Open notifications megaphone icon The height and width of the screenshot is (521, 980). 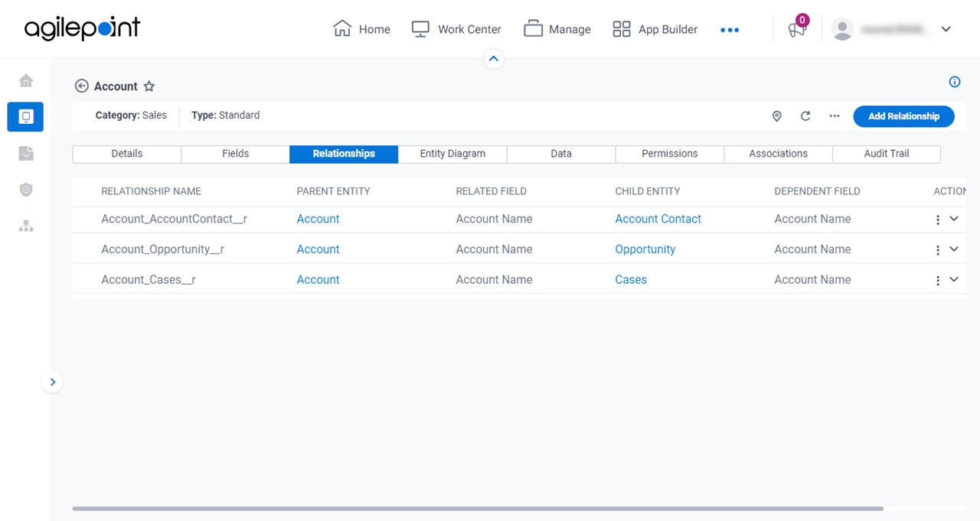(797, 29)
